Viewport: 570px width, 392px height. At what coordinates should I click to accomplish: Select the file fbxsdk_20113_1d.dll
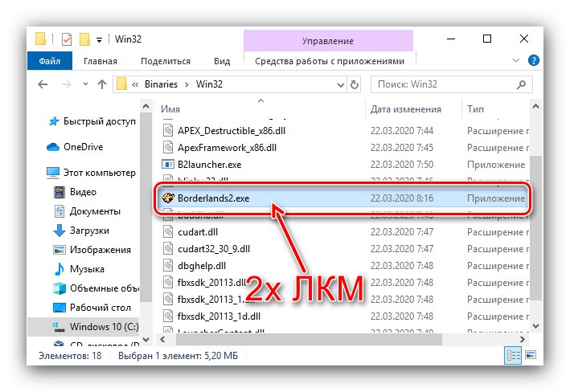click(x=219, y=316)
